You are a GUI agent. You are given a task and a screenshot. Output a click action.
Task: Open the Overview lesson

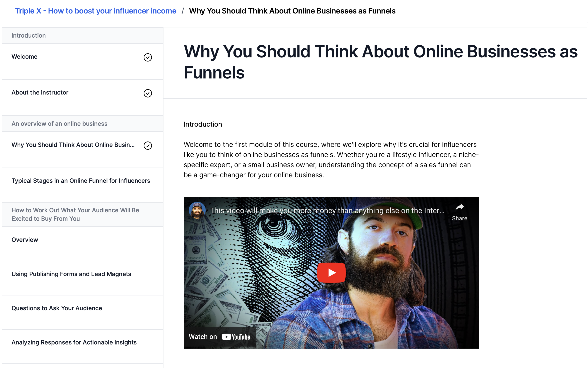pos(25,240)
